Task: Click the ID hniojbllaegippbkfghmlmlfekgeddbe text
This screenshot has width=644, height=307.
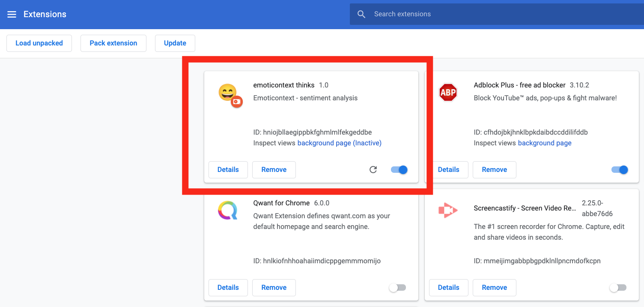Action: (313, 132)
